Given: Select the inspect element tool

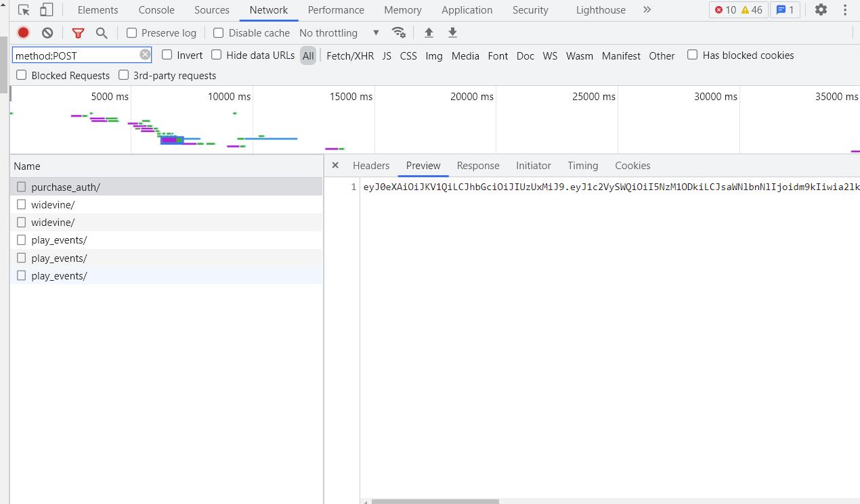Looking at the screenshot, I should click(x=24, y=9).
